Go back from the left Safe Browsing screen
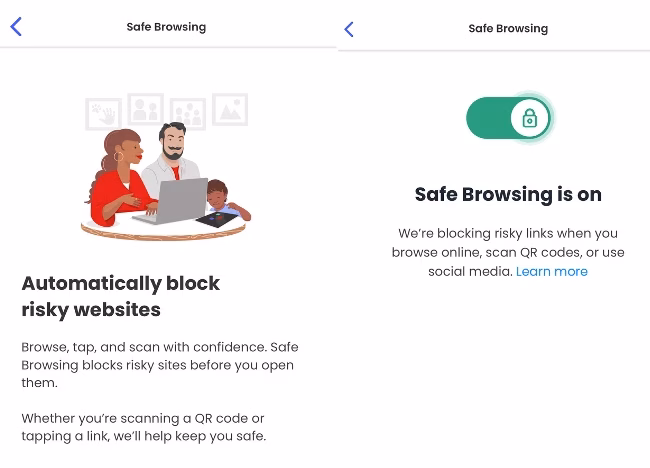 pyautogui.click(x=16, y=27)
